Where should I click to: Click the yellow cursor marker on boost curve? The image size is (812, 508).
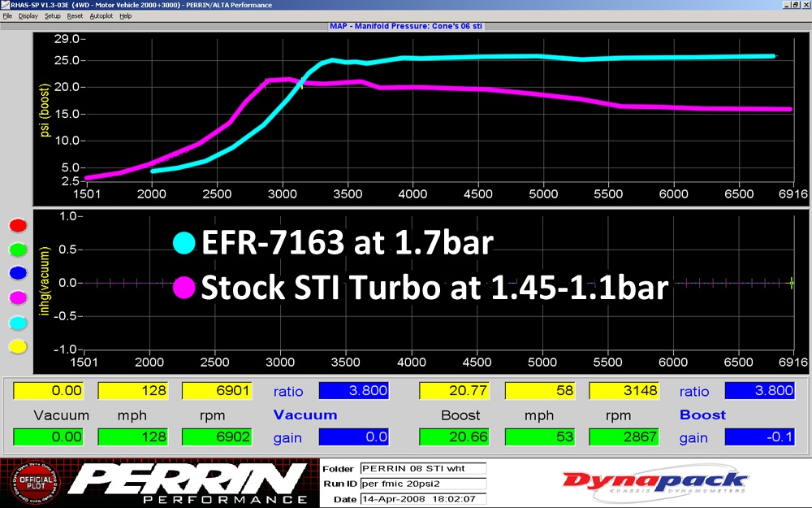click(301, 84)
